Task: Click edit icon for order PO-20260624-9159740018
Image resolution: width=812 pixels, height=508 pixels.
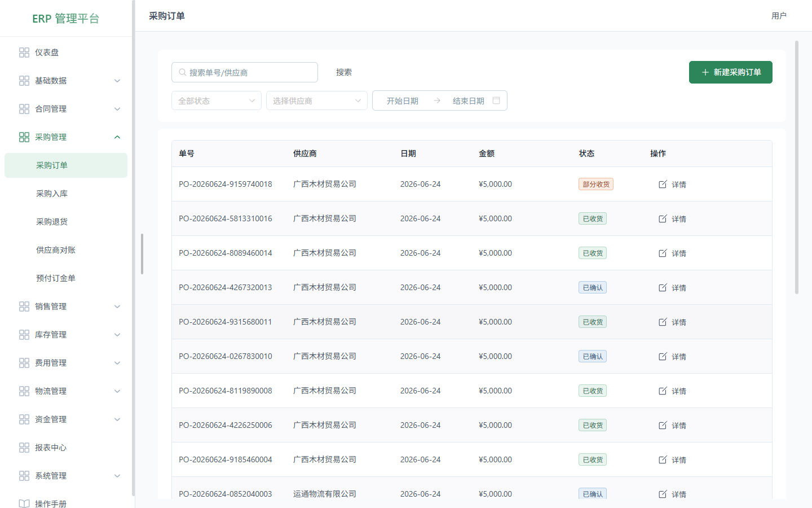Action: (663, 184)
